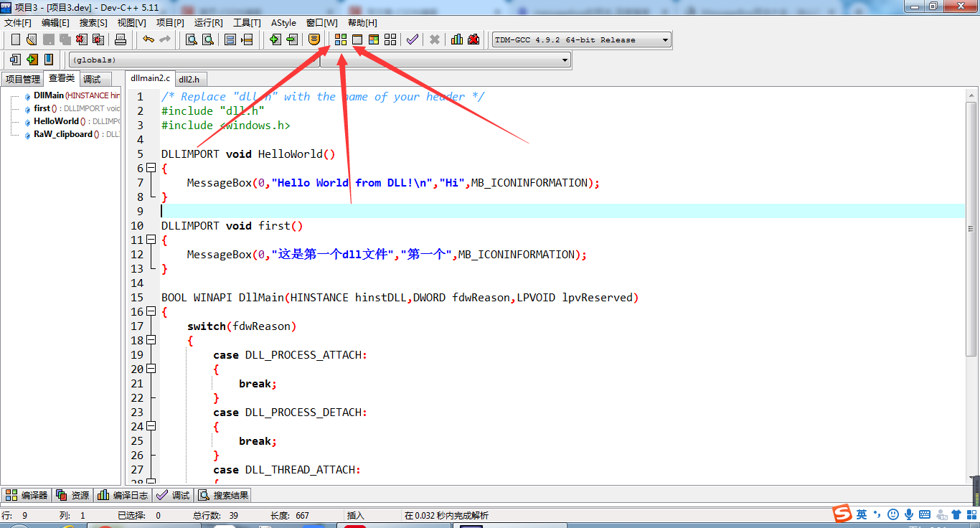
Task: Click the Compile & Run icon
Action: point(374,39)
